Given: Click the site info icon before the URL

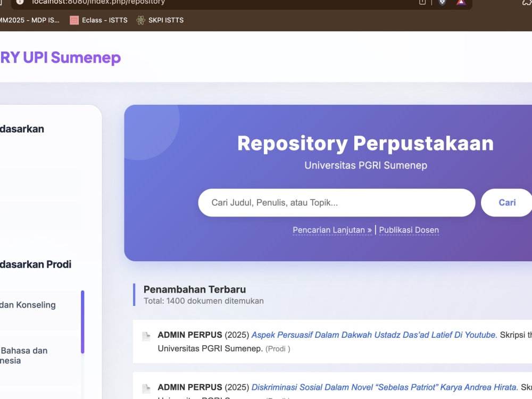Looking at the screenshot, I should click(x=20, y=2).
